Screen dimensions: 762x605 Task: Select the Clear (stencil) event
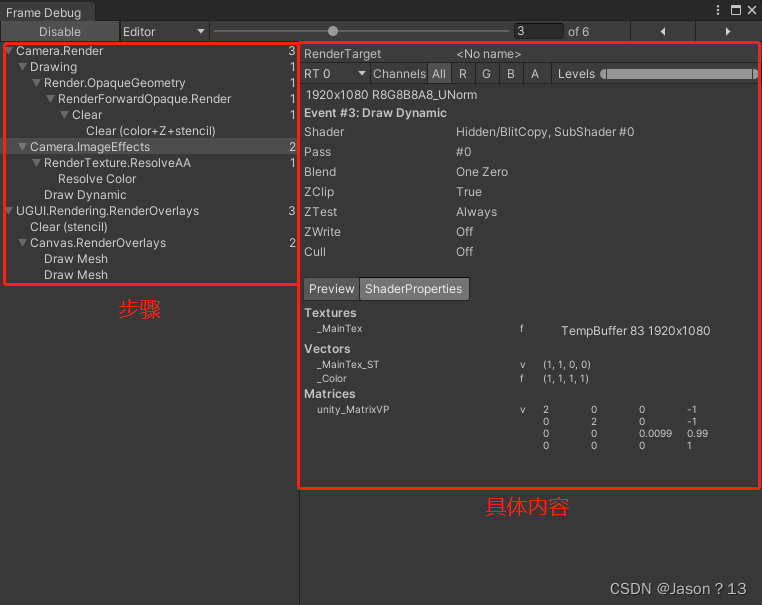(69, 227)
